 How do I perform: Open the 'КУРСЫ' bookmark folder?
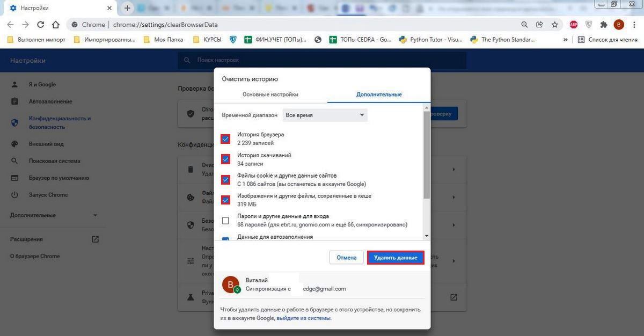click(207, 39)
